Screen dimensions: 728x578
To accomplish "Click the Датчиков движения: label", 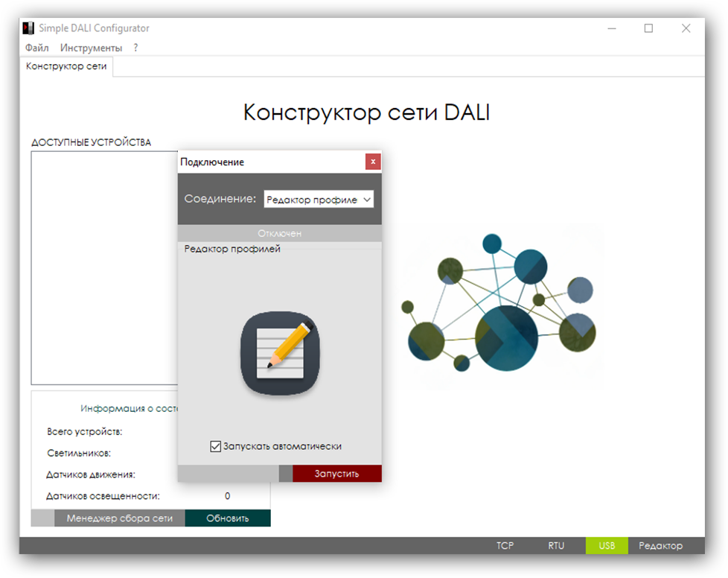I will click(91, 474).
